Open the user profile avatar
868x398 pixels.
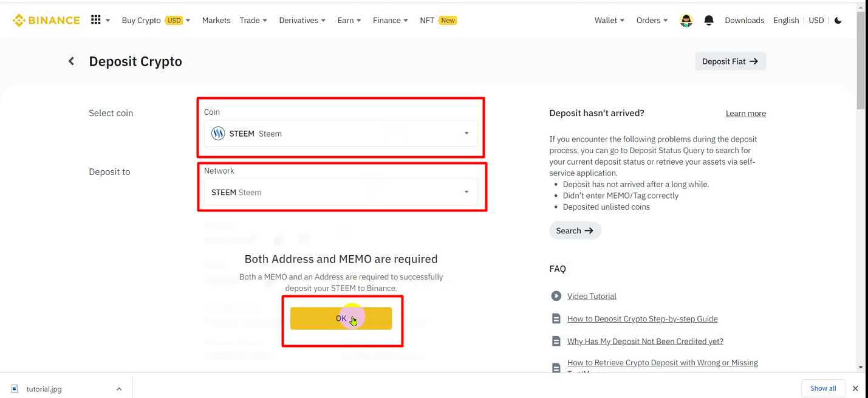(686, 20)
